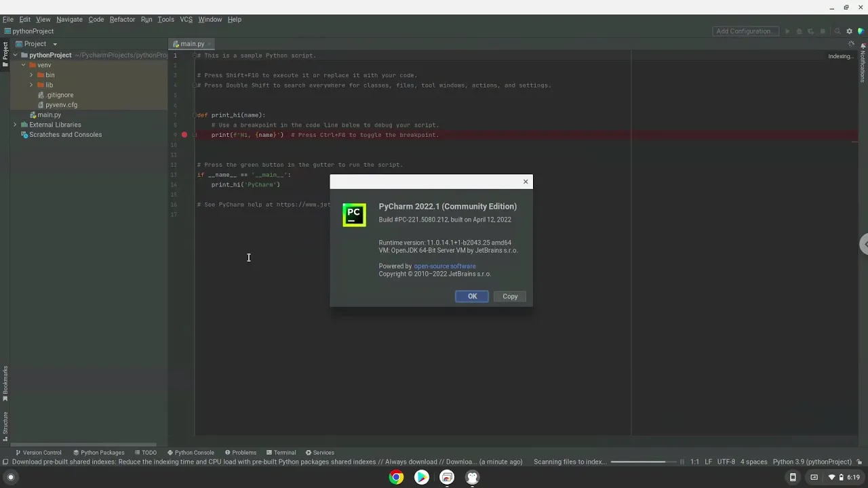Image resolution: width=868 pixels, height=488 pixels.
Task: Open the VCS menu
Action: 186,20
